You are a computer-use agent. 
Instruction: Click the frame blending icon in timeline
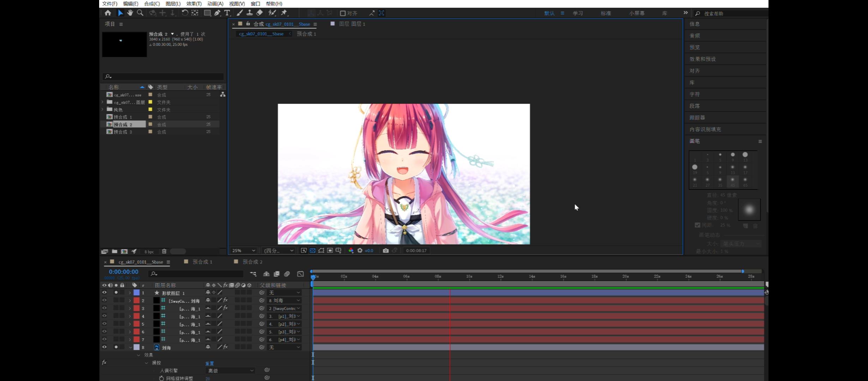pyautogui.click(x=277, y=274)
